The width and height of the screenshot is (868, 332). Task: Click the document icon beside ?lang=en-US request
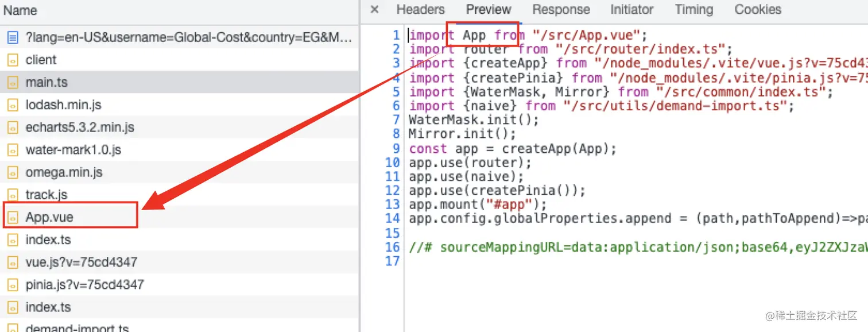click(x=13, y=38)
